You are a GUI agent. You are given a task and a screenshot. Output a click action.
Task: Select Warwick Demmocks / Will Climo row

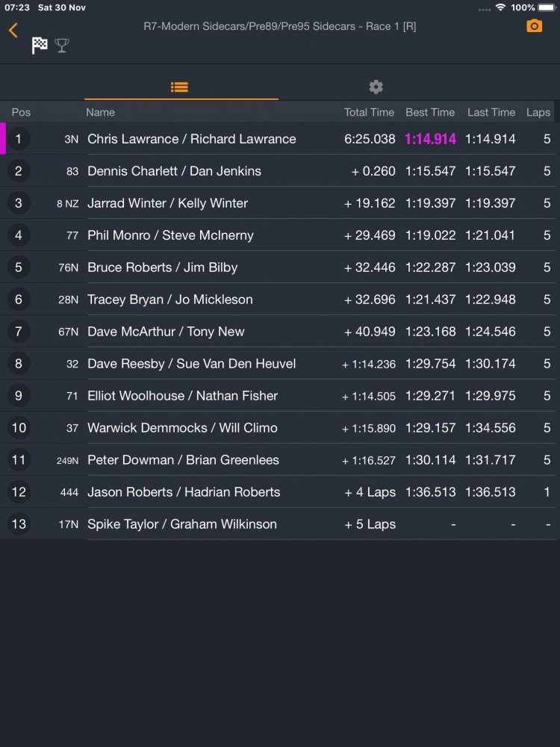pos(280,428)
